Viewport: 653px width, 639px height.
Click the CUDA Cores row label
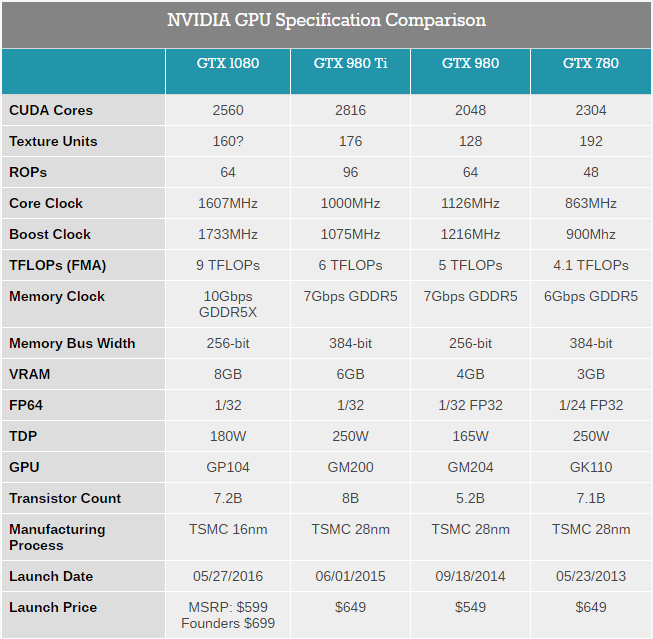tap(51, 110)
